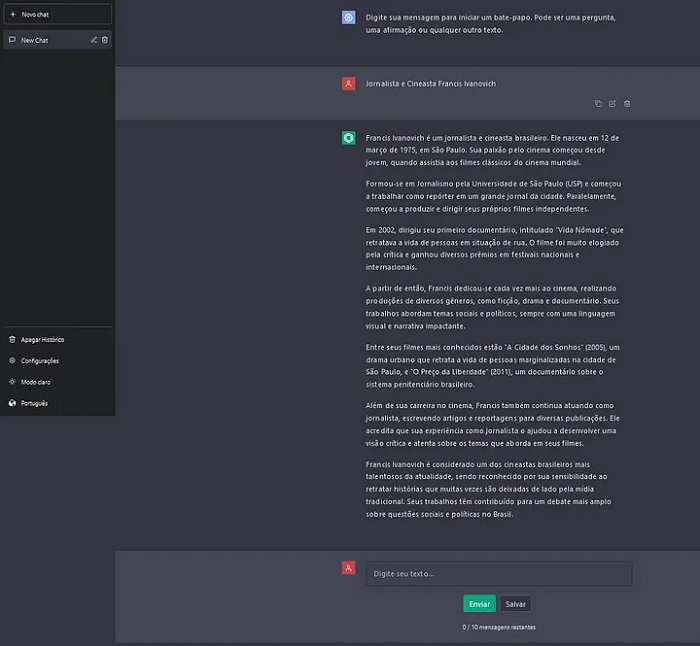Click the trash icon beside New Chat
The height and width of the screenshot is (646, 700).
coord(105,40)
